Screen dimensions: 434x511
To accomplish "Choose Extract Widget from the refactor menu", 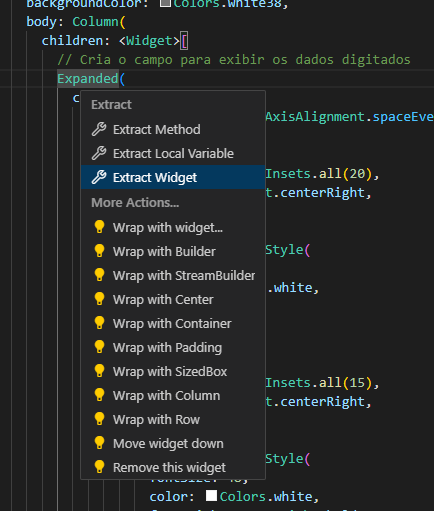I will pos(173,177).
